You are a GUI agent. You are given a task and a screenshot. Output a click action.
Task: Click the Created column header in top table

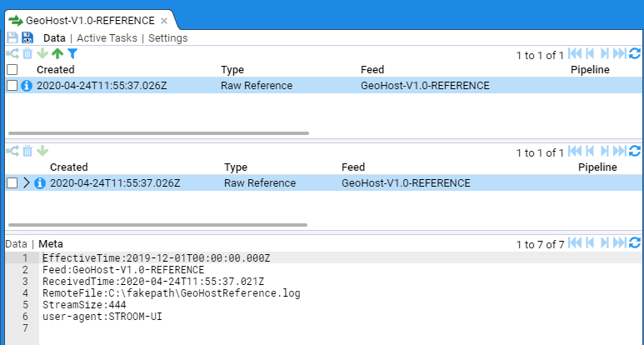point(55,70)
